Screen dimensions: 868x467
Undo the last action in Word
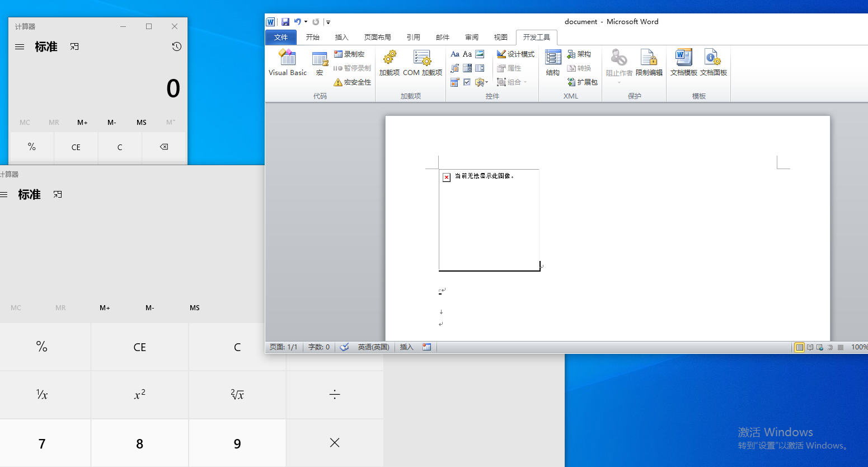click(x=298, y=22)
